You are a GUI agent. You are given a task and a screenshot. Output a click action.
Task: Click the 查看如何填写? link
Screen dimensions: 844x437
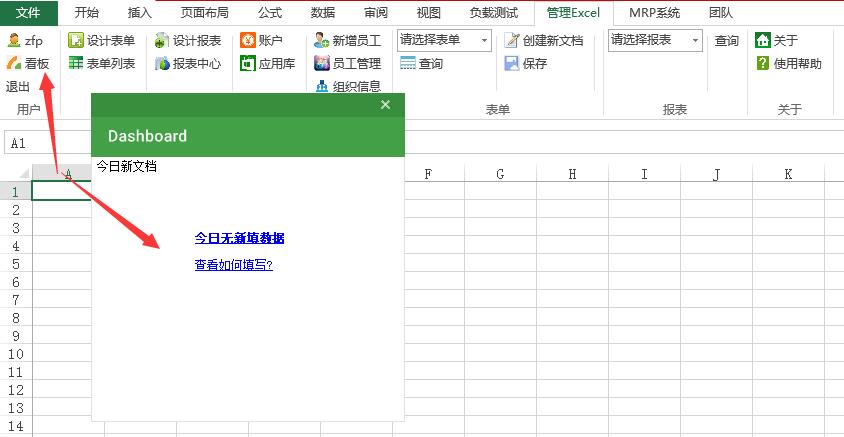(233, 265)
